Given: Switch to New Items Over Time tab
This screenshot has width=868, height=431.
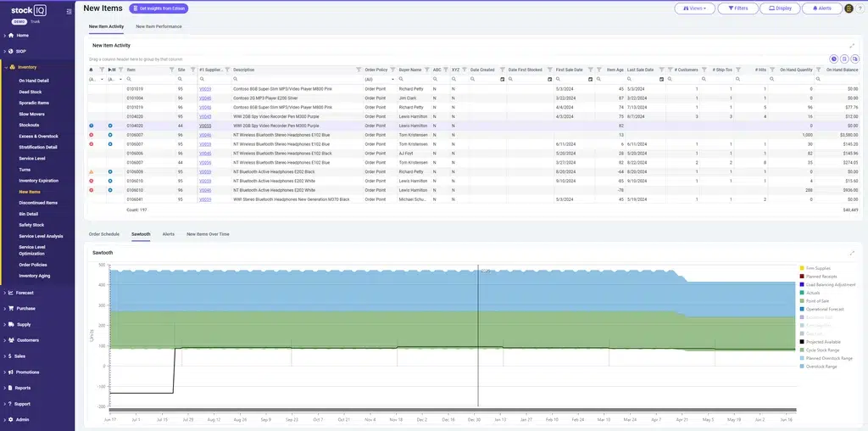Looking at the screenshot, I should tap(208, 234).
